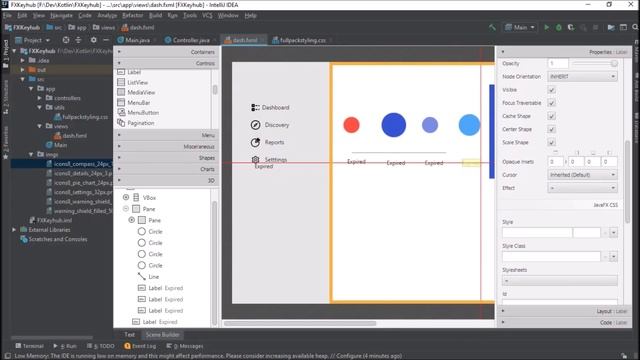Open the Main run configuration dropdown
The width and height of the screenshot is (640, 360).
tap(520, 27)
